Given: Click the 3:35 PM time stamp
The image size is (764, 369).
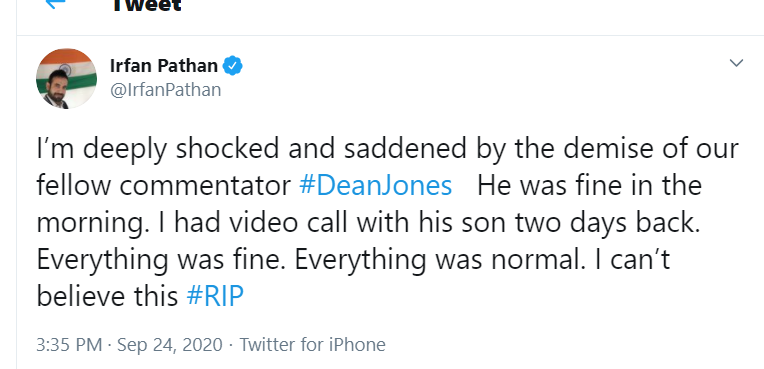Looking at the screenshot, I should (x=69, y=345).
